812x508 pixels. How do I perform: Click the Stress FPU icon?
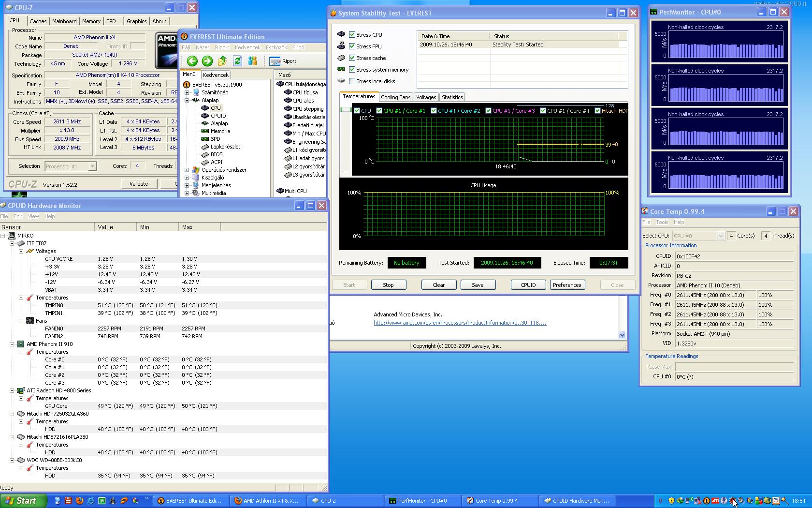(341, 46)
